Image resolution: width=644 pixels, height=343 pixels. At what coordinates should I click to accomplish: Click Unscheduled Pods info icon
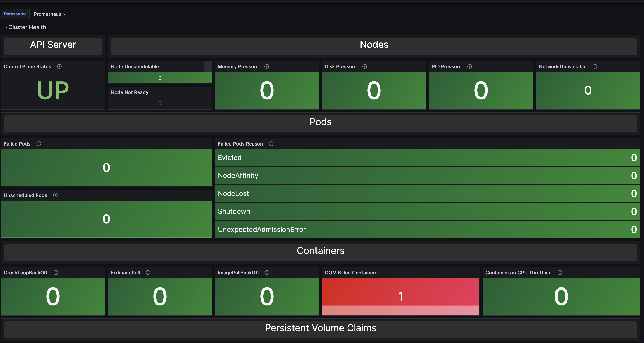pos(55,195)
